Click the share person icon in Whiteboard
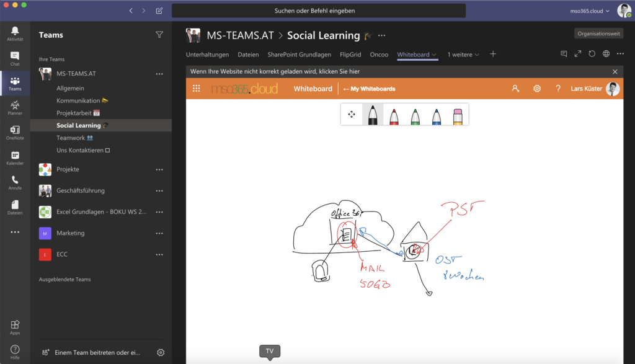The width and height of the screenshot is (635, 364). [515, 88]
